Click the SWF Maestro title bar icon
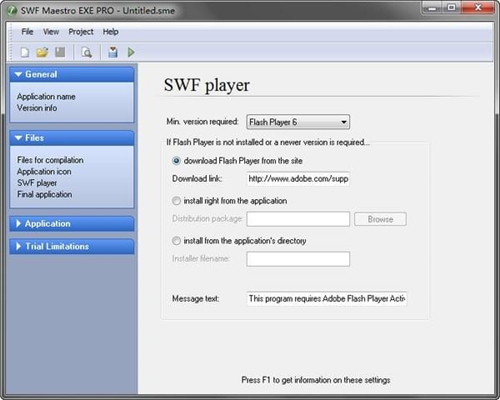The height and width of the screenshot is (400, 500). 12,11
